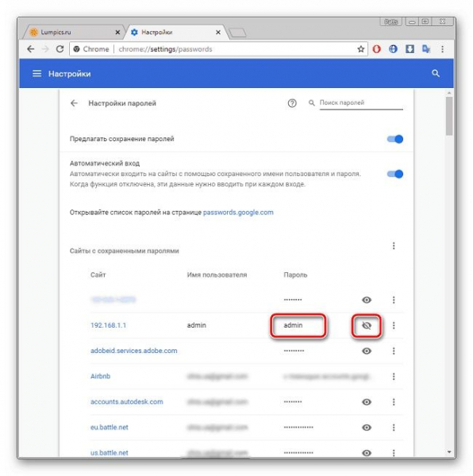Image resolution: width=473 pixels, height=476 pixels.
Task: Reload the page with the refresh button
Action: (60, 49)
